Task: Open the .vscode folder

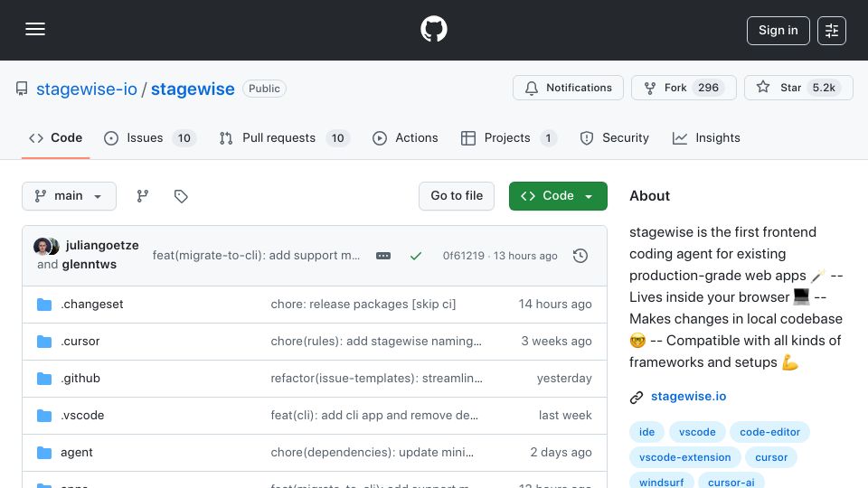Action: [x=82, y=416]
